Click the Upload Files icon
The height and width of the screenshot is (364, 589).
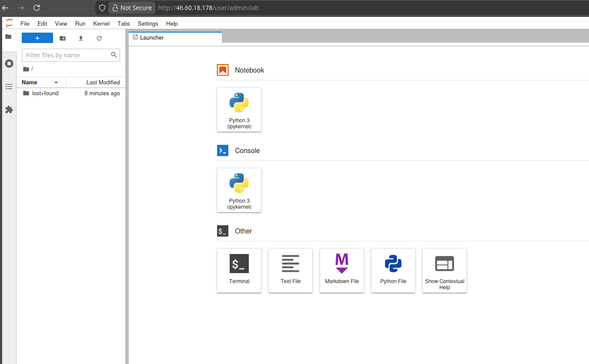coord(81,38)
